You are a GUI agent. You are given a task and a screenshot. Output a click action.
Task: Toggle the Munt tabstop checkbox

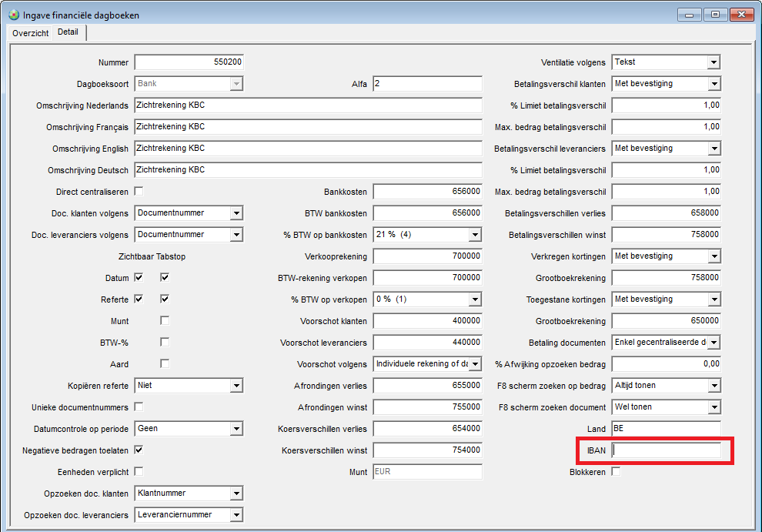[x=165, y=320]
